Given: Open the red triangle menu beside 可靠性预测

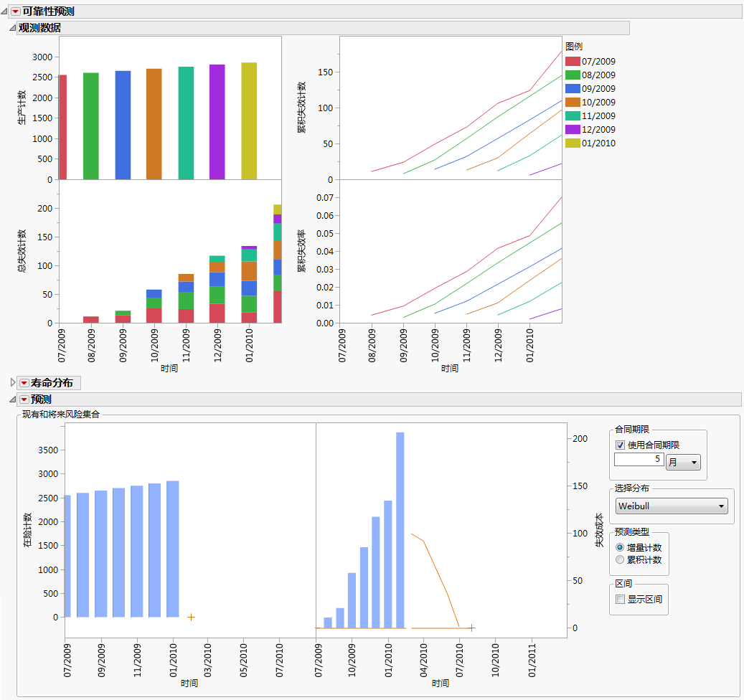Looking at the screenshot, I should pyautogui.click(x=16, y=11).
